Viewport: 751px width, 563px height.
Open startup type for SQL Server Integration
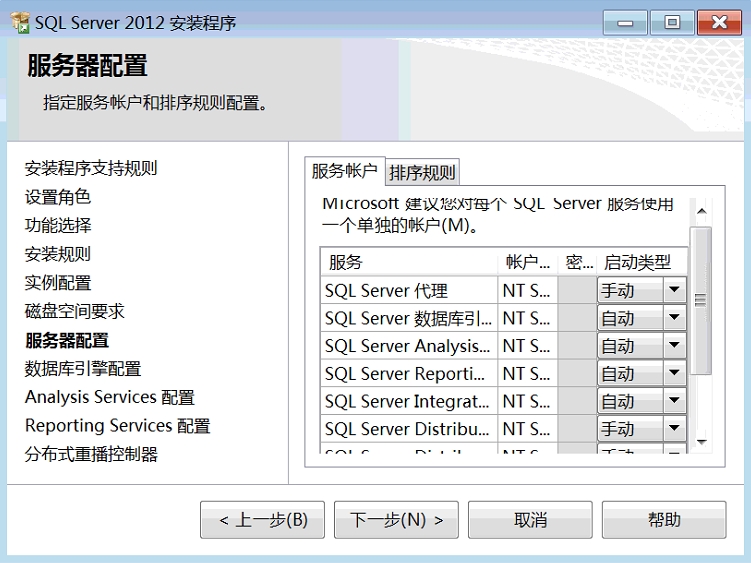point(674,402)
